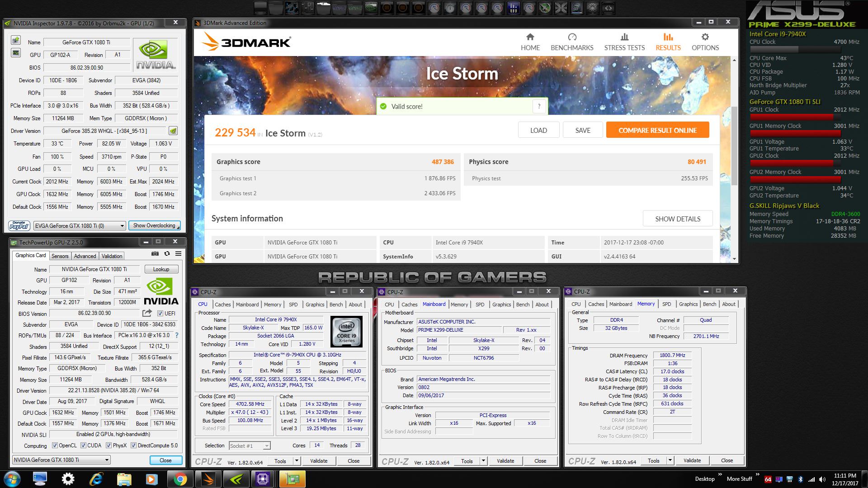The image size is (868, 488).
Task: Click Show Overclocking in NVIDIA Inspector
Action: click(154, 225)
